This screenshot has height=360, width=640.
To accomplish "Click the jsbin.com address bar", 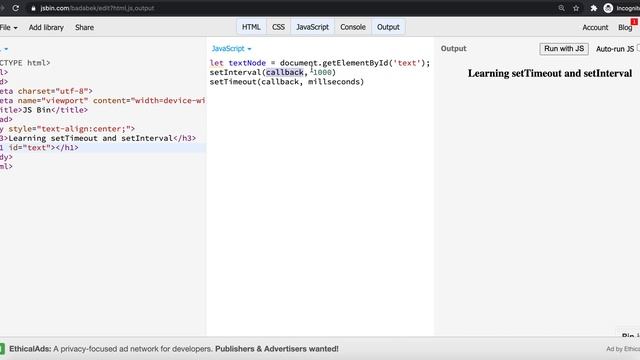I will pos(97,8).
